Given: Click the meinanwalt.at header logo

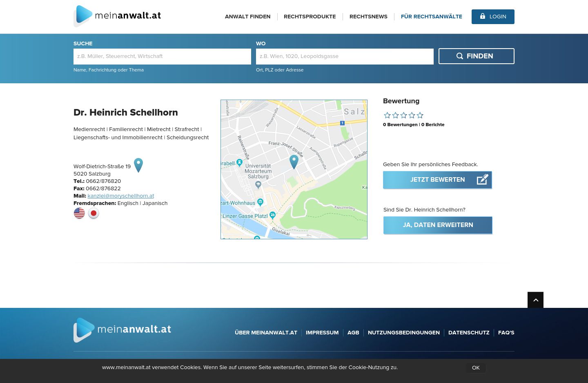Looking at the screenshot, I should point(117,16).
